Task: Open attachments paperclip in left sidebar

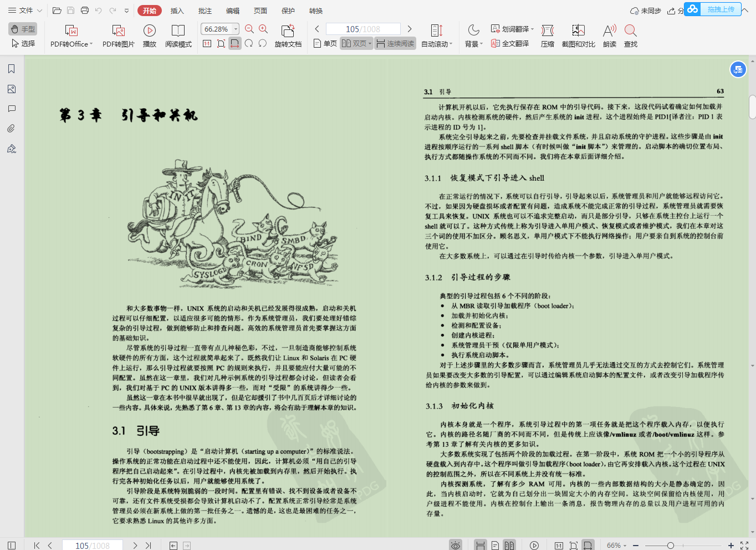Action: pyautogui.click(x=12, y=129)
